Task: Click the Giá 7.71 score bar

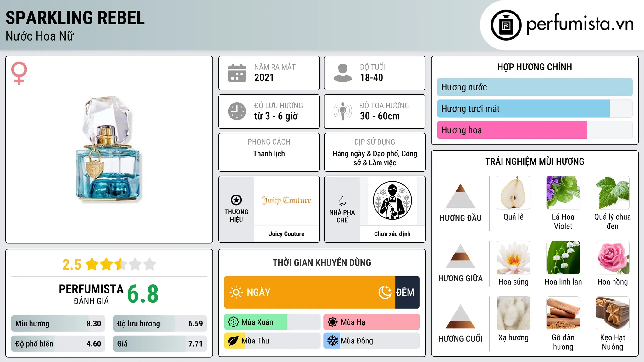Action: 160,343
